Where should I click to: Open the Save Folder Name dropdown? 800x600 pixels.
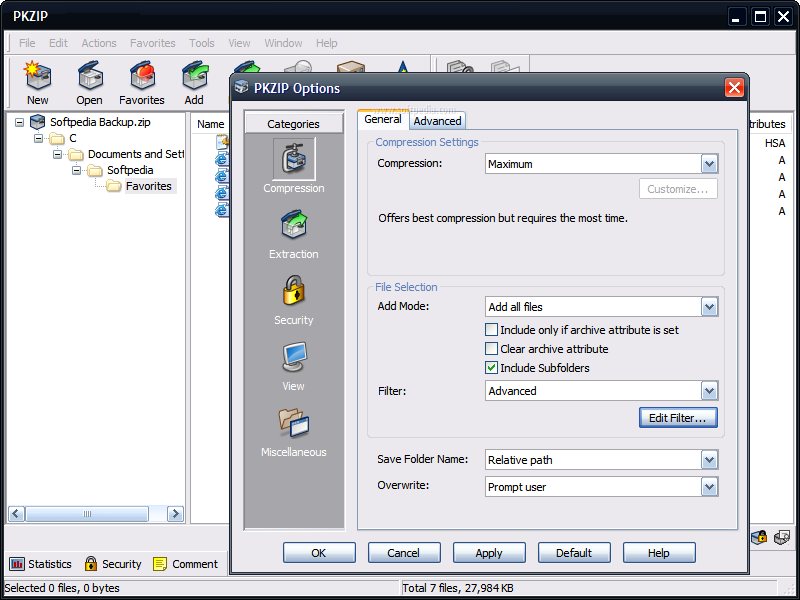click(709, 460)
